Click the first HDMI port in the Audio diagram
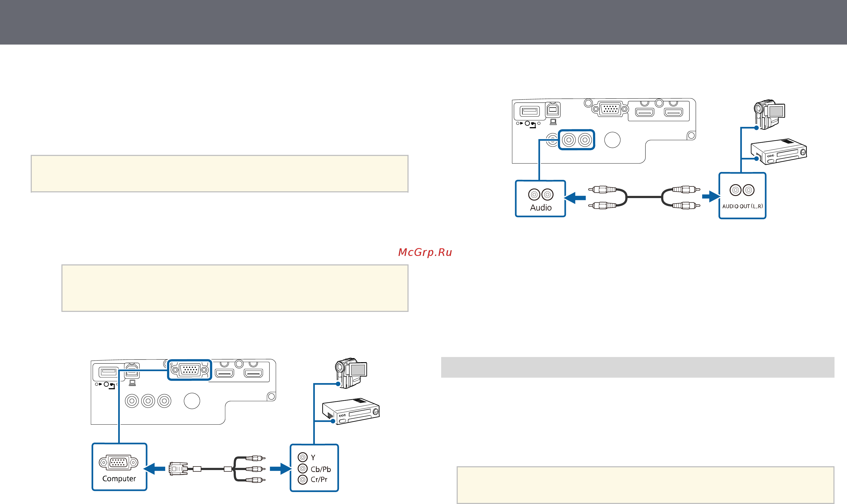Viewport: 847px width, 504px height. (644, 112)
